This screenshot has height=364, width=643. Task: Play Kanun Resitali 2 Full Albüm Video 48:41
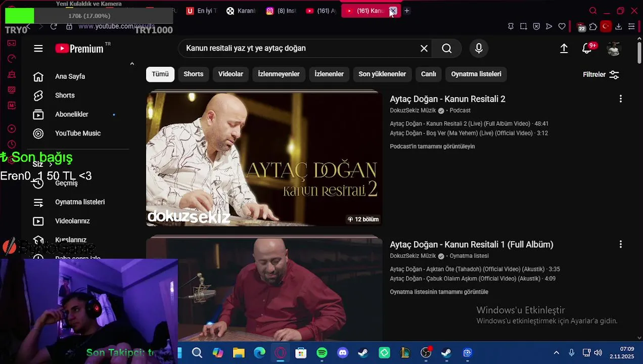tap(469, 124)
